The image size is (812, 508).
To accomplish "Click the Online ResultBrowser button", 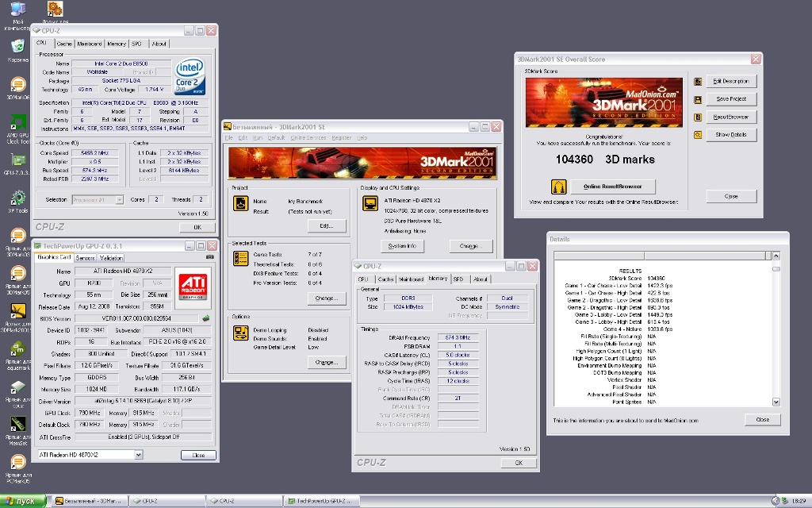I will (613, 187).
